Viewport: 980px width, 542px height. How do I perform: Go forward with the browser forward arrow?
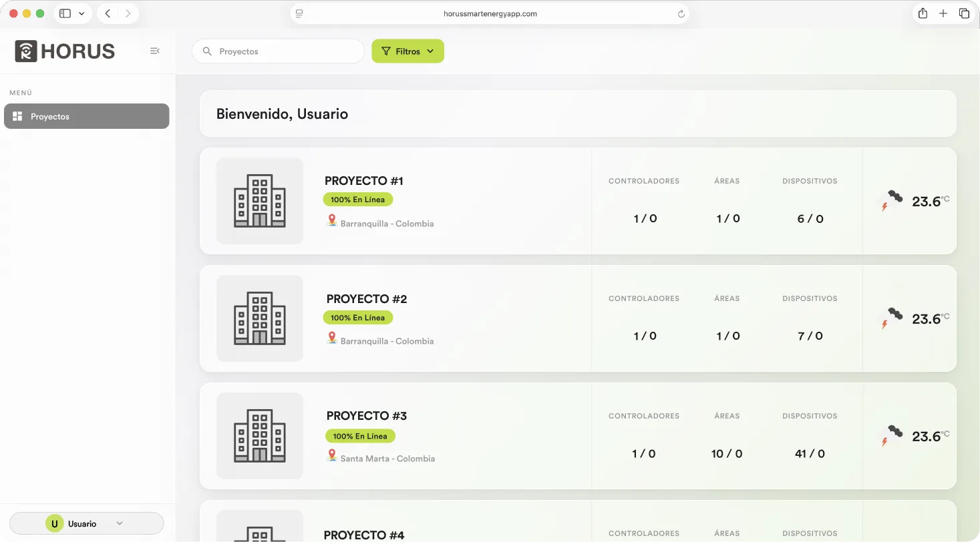coord(128,13)
